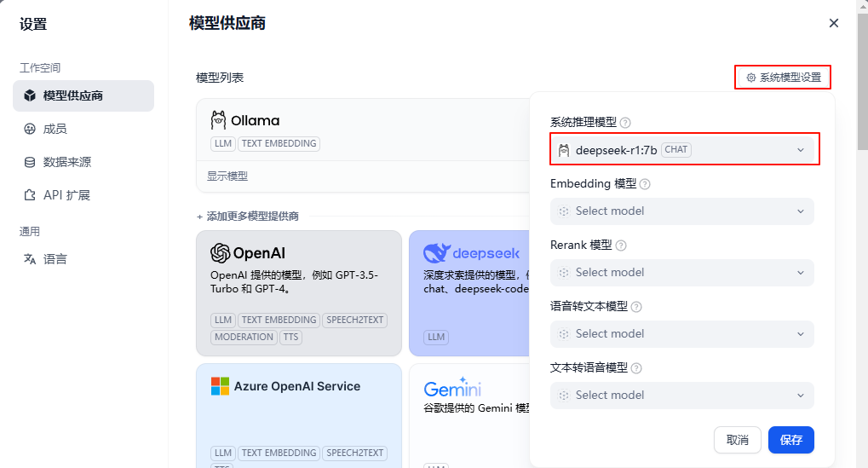Click the 数据来源 database icon
868x468 pixels.
(x=30, y=162)
